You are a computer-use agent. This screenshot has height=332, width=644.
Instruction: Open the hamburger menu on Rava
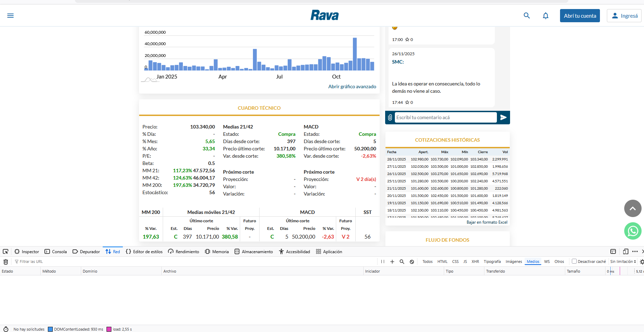point(10,16)
